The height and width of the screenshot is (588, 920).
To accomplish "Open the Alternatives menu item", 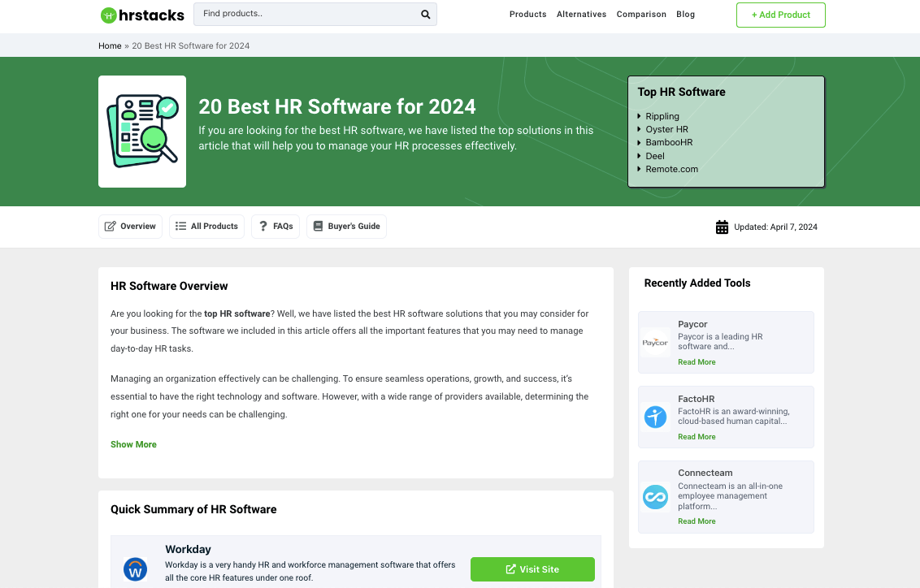I will pyautogui.click(x=581, y=14).
